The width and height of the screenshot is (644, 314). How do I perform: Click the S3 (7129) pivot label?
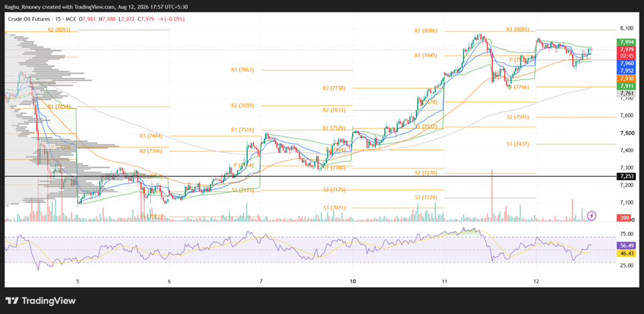[x=426, y=198]
